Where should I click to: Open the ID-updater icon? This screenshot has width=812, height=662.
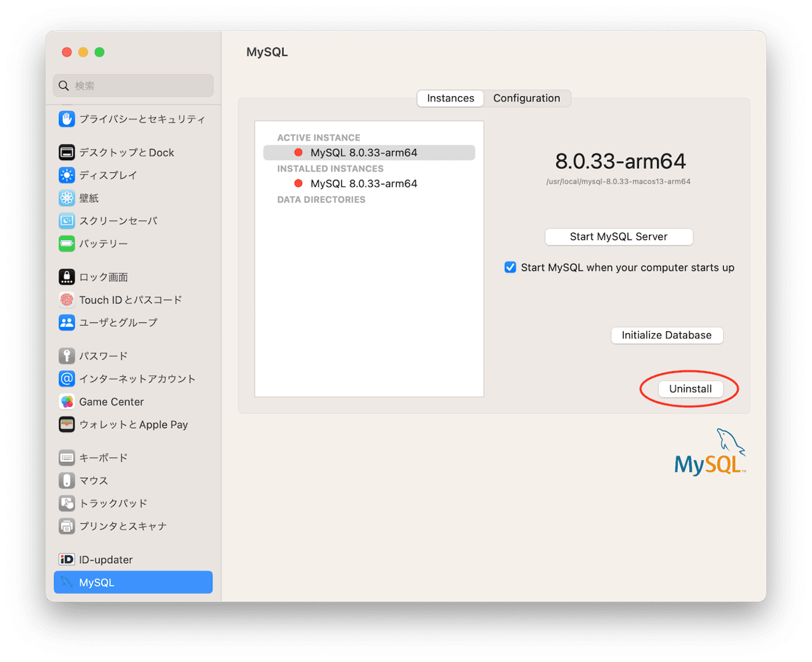[x=67, y=559]
